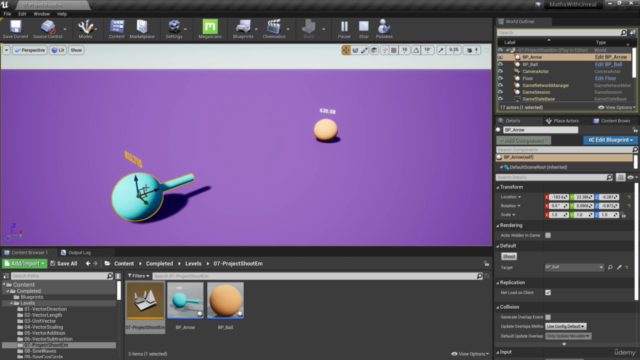Open Megascans from the toolbar

(210, 29)
